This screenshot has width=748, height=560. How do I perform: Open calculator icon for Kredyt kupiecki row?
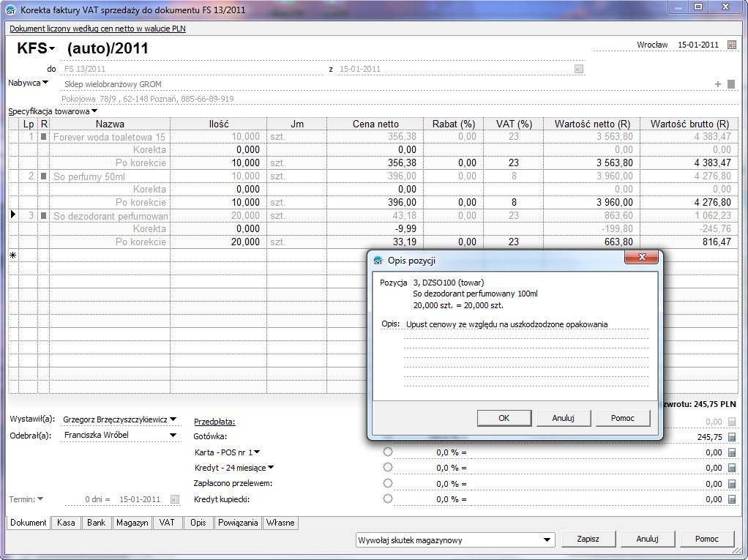pos(732,499)
